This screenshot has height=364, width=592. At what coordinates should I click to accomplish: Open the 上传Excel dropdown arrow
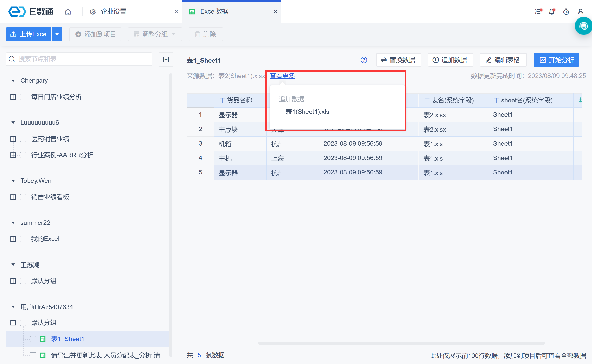click(x=57, y=34)
